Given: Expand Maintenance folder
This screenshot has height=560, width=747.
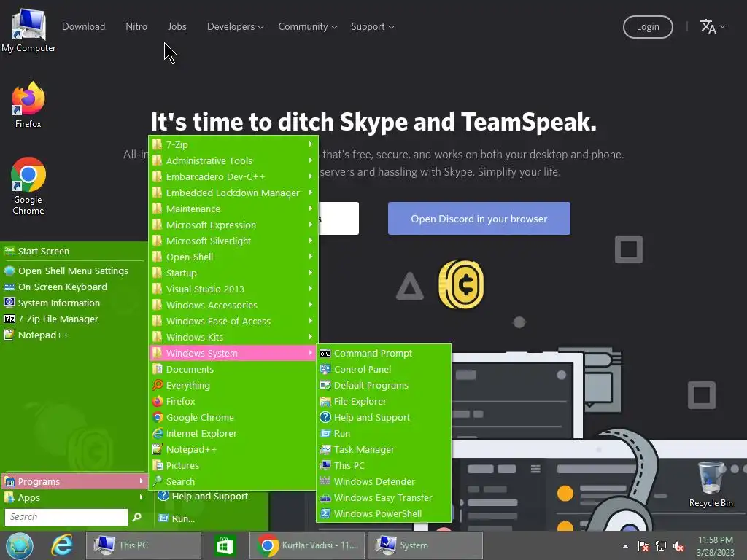Looking at the screenshot, I should pos(233,209).
